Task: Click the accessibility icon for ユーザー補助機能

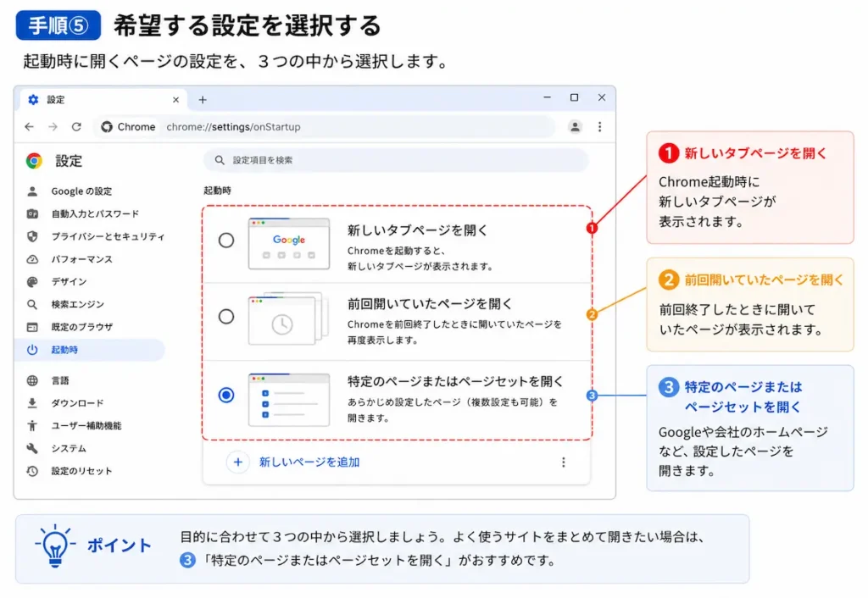Action: coord(33,425)
